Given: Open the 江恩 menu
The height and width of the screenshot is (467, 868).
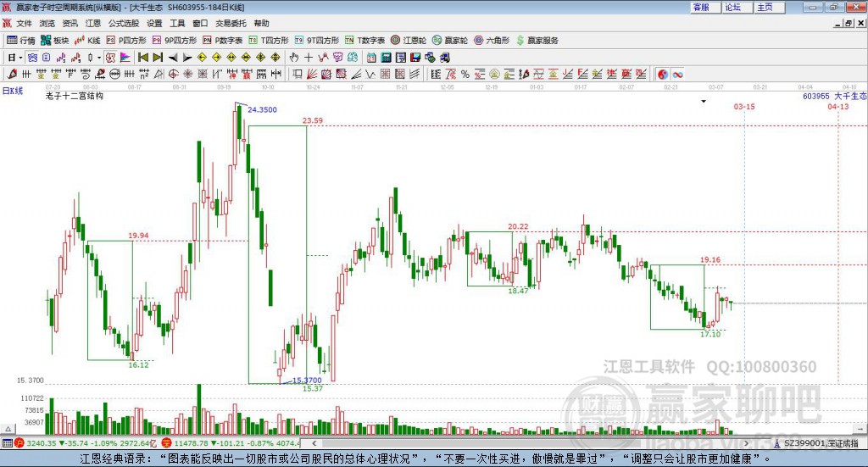Looking at the screenshot, I should (x=93, y=23).
